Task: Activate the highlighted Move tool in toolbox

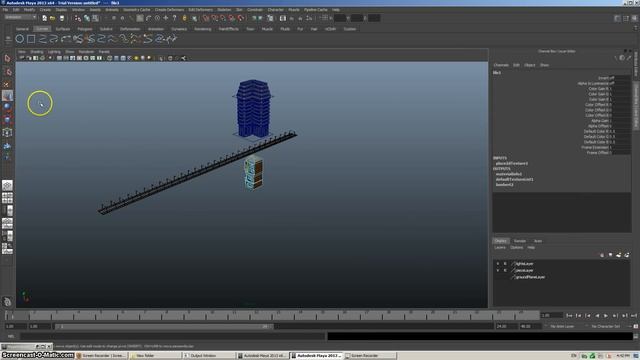Action: click(7, 96)
